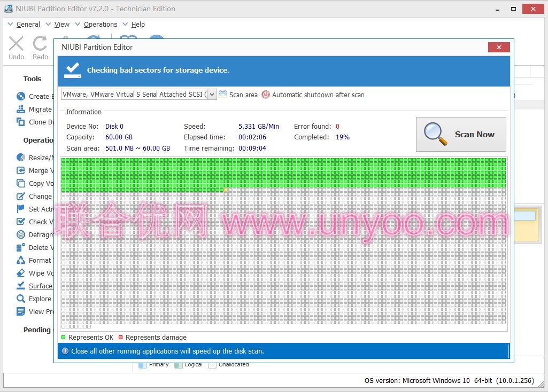Click the Completed 19% value

(x=343, y=137)
